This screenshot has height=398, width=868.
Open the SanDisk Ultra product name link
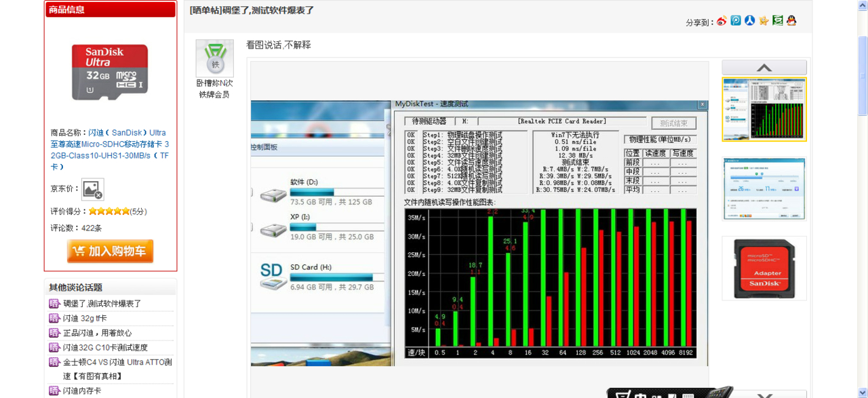tap(110, 149)
